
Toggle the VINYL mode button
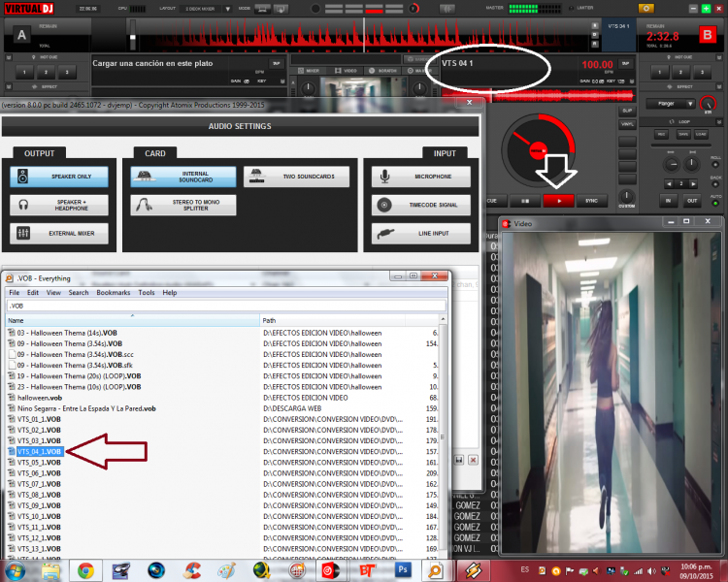tap(627, 124)
